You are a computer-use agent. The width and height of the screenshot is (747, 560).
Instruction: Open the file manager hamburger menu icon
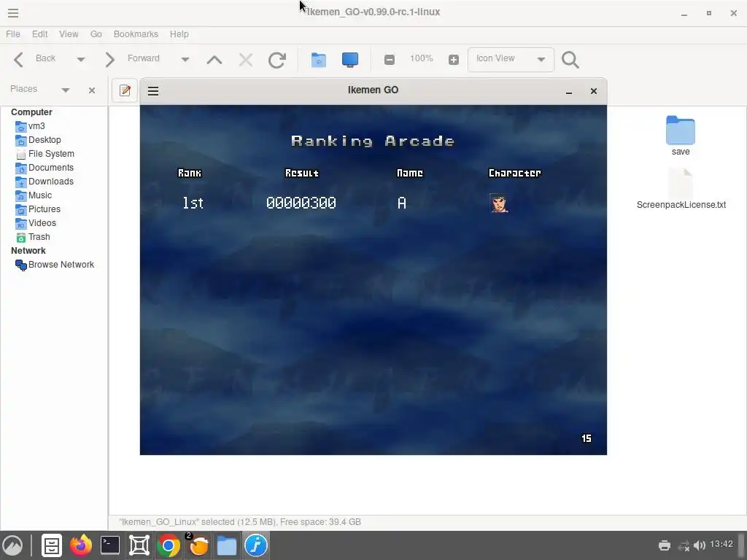13,13
